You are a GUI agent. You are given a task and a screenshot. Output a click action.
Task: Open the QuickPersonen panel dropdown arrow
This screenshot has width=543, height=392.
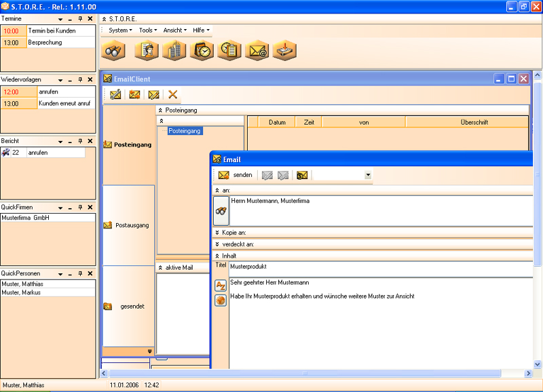click(60, 274)
